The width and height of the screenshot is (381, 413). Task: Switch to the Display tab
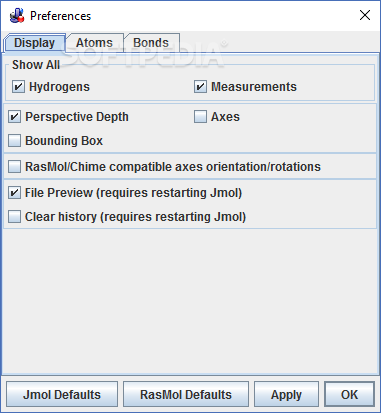34,43
